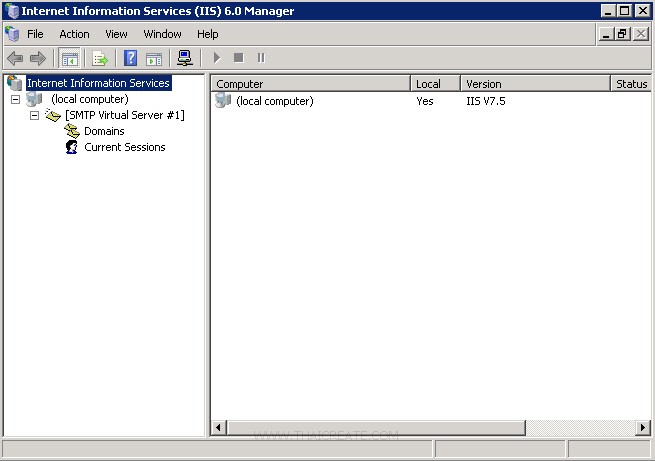Click the Add computer to list icon
Image resolution: width=655 pixels, height=461 pixels.
pos(185,58)
